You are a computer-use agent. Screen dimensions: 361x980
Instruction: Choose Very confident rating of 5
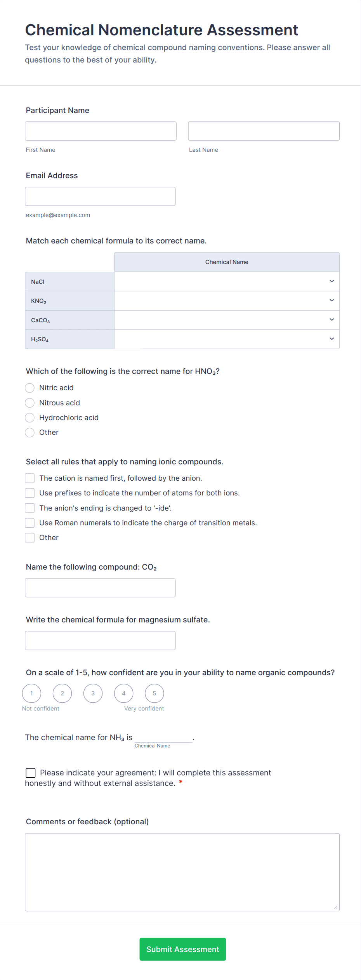pyautogui.click(x=154, y=693)
